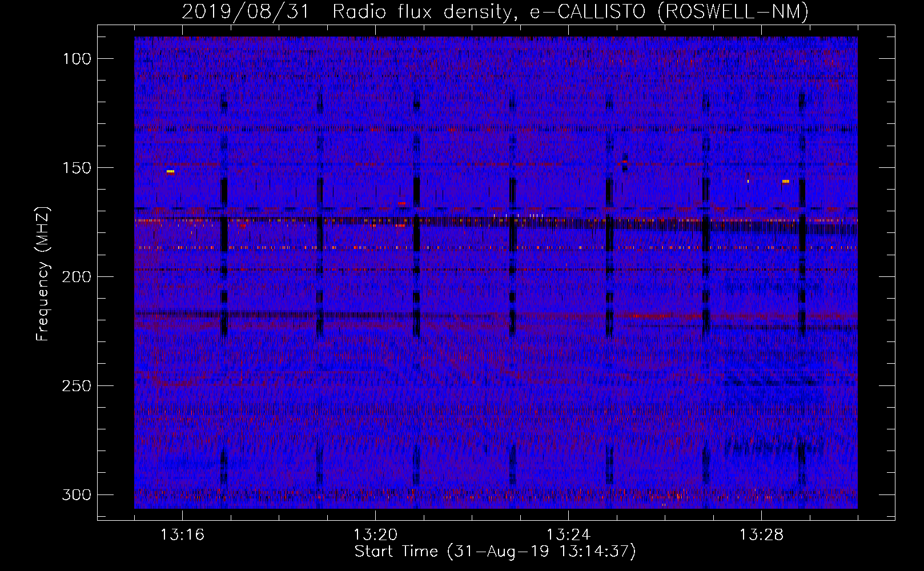Click the "Start Time (31-Aug-19 13:14:37)" x-axis label
Image resolution: width=924 pixels, height=571 pixels.
tap(495, 552)
